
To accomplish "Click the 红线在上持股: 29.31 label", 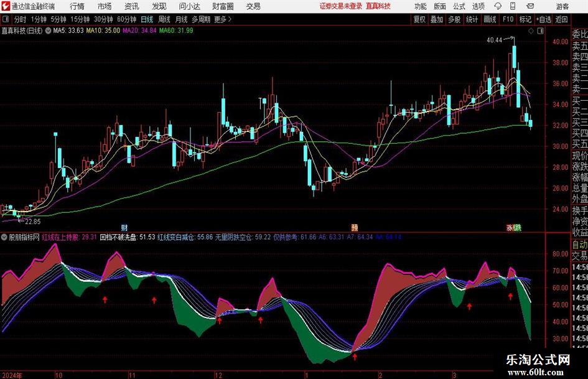I will [69, 237].
